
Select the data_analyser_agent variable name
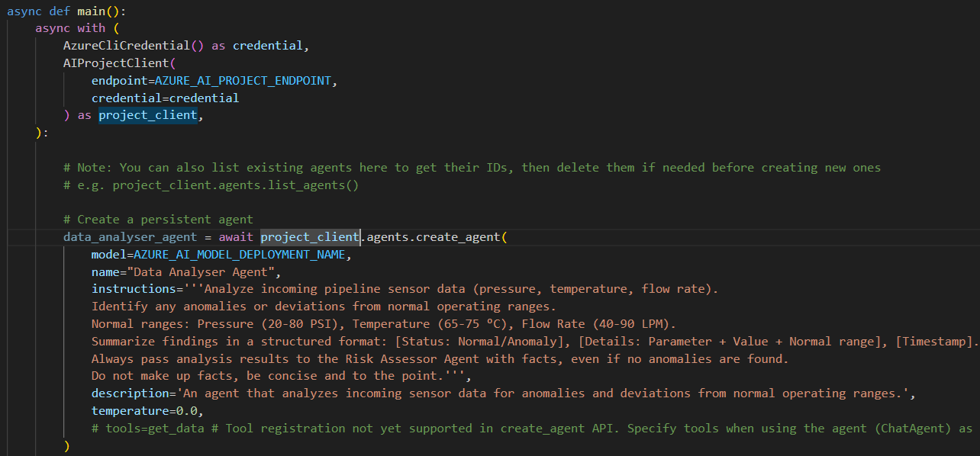[x=127, y=237]
